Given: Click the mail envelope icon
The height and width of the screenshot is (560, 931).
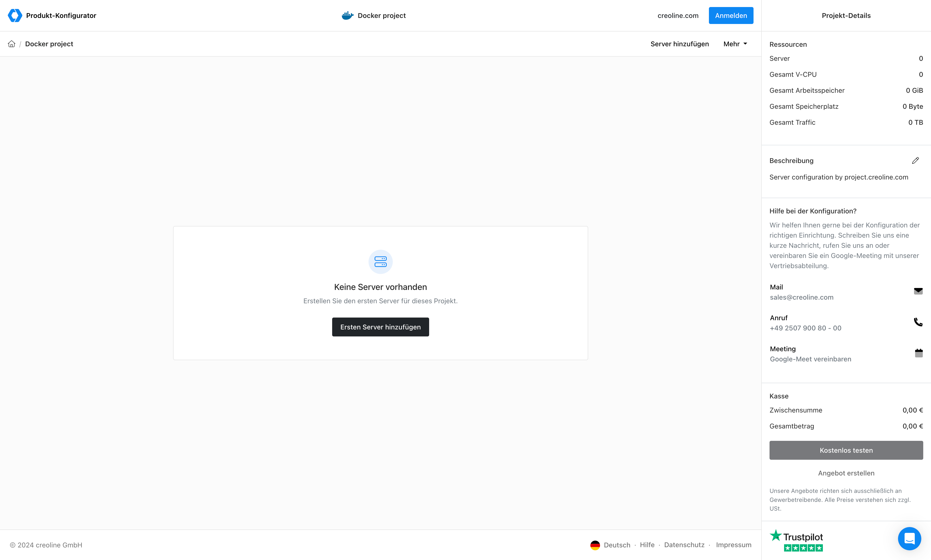Looking at the screenshot, I should click(918, 291).
